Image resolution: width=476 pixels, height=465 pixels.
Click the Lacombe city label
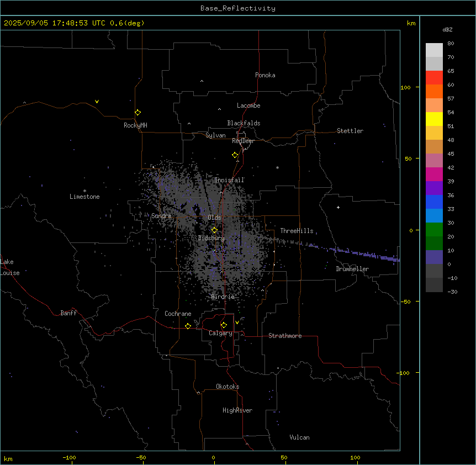coord(248,105)
